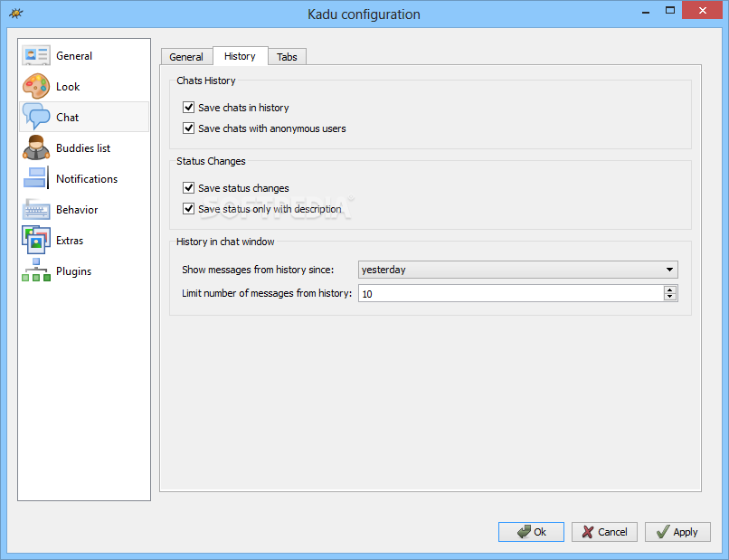
Task: Confirm settings with Ok button
Action: tap(531, 532)
